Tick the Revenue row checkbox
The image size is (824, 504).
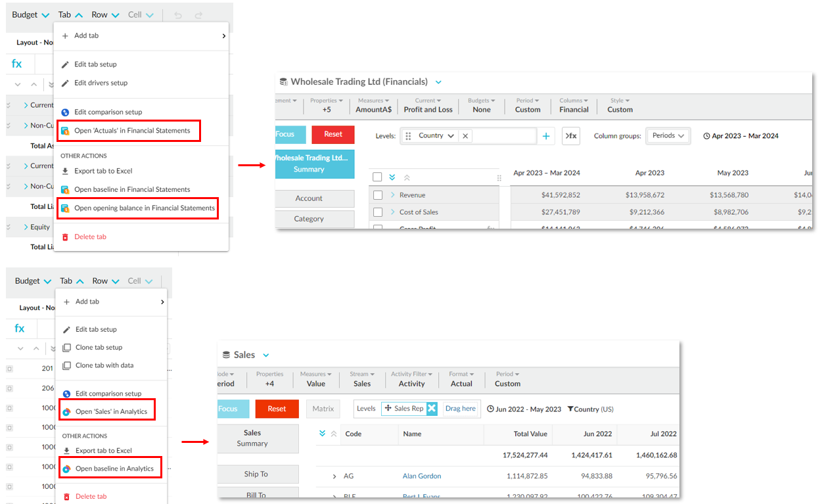pyautogui.click(x=378, y=195)
